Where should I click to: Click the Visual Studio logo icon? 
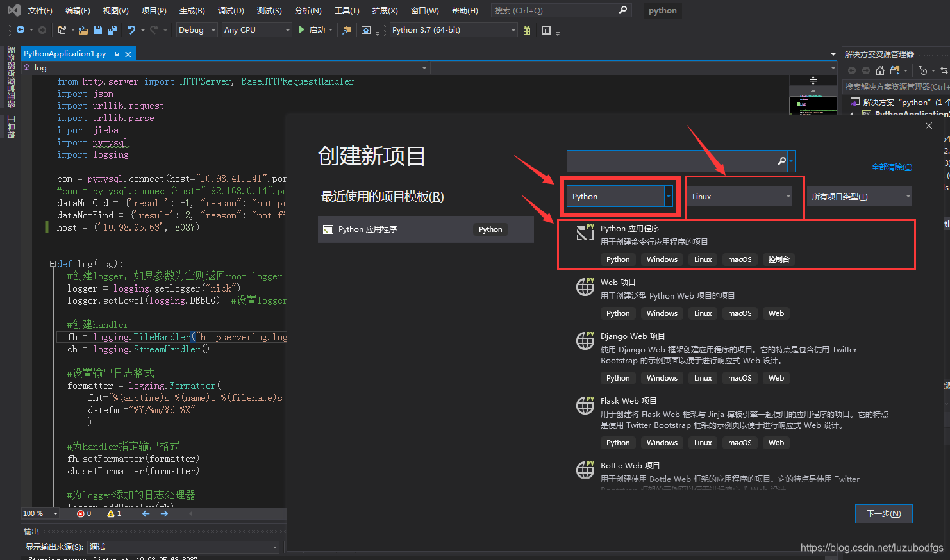(13, 10)
